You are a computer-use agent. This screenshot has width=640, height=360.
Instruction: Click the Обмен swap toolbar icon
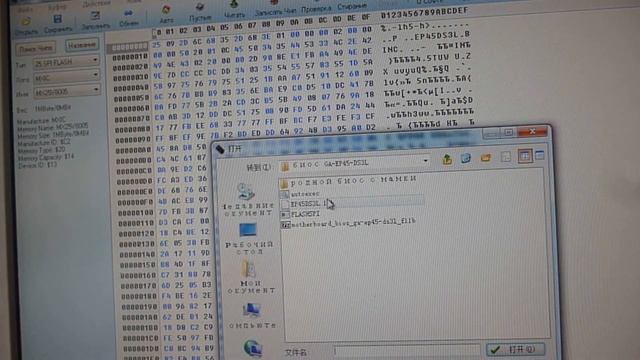pos(128,13)
